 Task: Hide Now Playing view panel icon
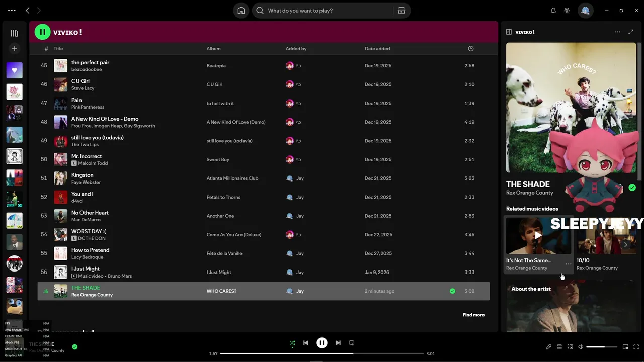[509, 32]
